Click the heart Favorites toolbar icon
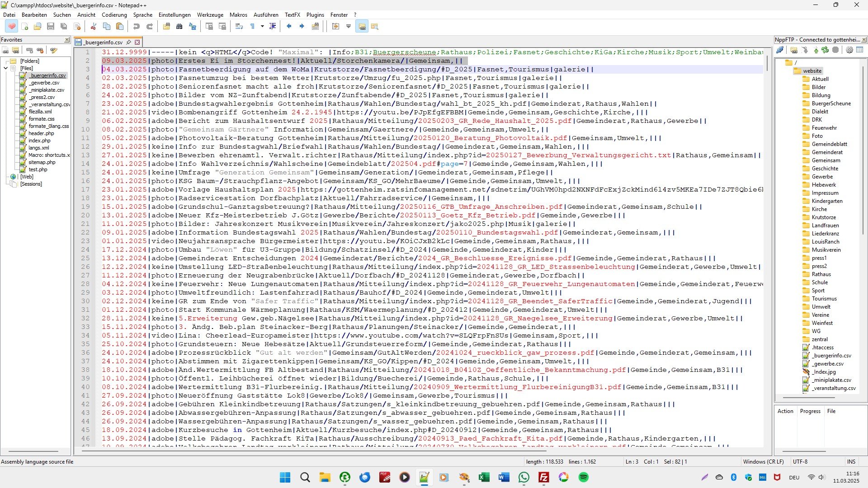The image size is (868, 488). [x=12, y=27]
